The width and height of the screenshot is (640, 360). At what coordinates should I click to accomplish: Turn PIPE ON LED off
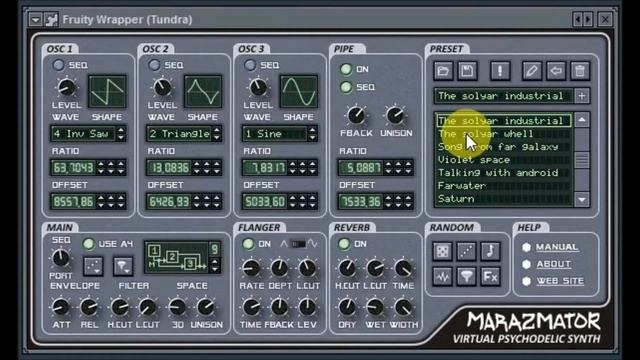(346, 69)
